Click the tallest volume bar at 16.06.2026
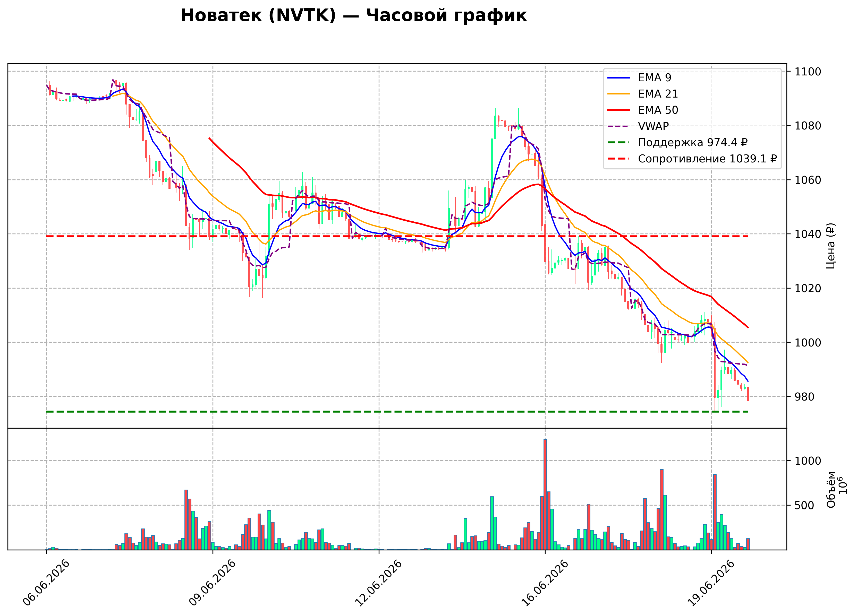Viewport: 857px width, 616px height. [x=545, y=494]
